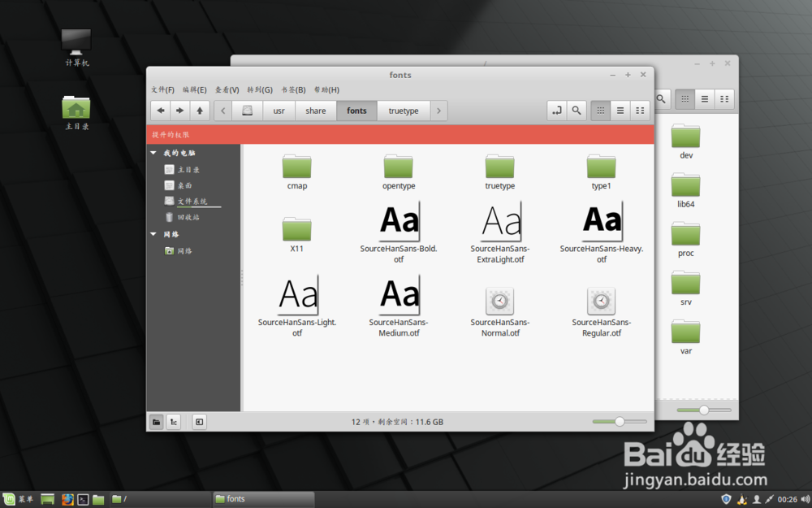
Task: Go to parent folder with up arrow
Action: 200,111
